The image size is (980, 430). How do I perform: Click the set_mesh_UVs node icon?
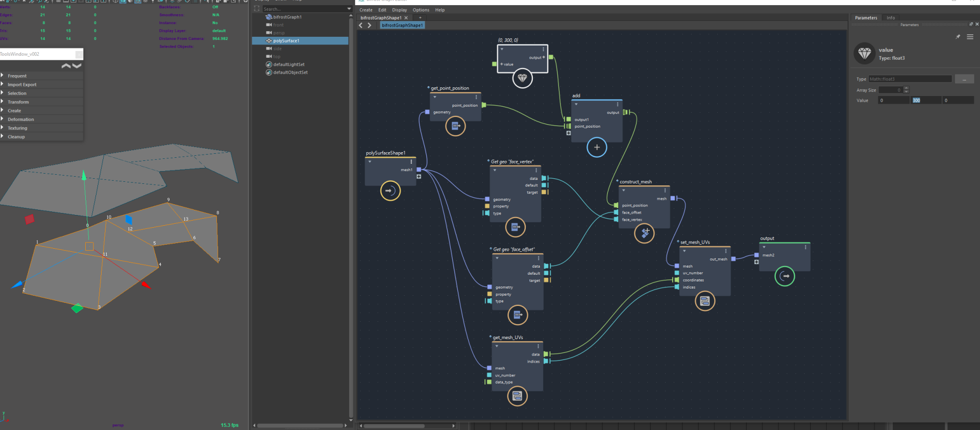tap(705, 301)
